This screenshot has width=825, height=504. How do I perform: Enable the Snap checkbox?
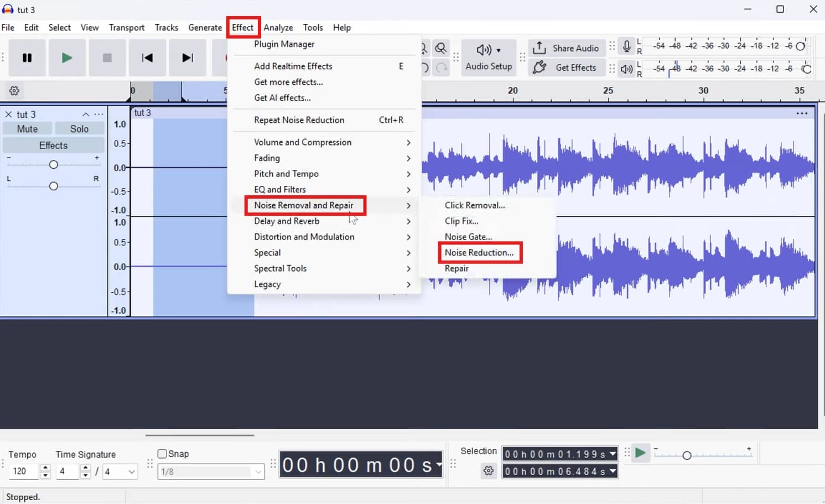click(x=162, y=454)
